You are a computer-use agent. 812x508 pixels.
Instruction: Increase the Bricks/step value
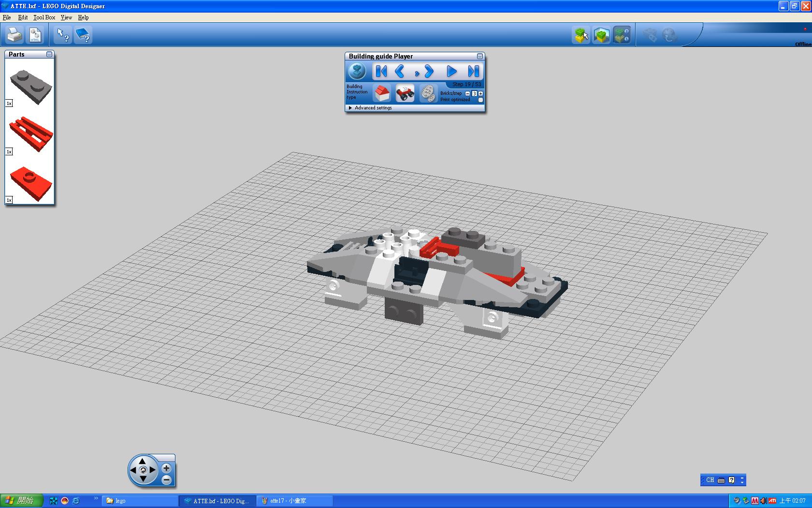(x=481, y=93)
